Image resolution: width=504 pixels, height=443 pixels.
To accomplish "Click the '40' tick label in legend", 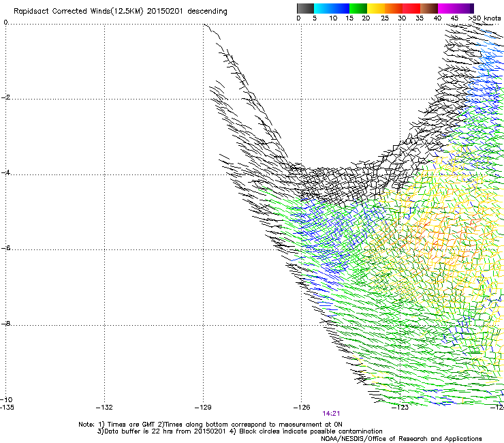I will point(437,18).
